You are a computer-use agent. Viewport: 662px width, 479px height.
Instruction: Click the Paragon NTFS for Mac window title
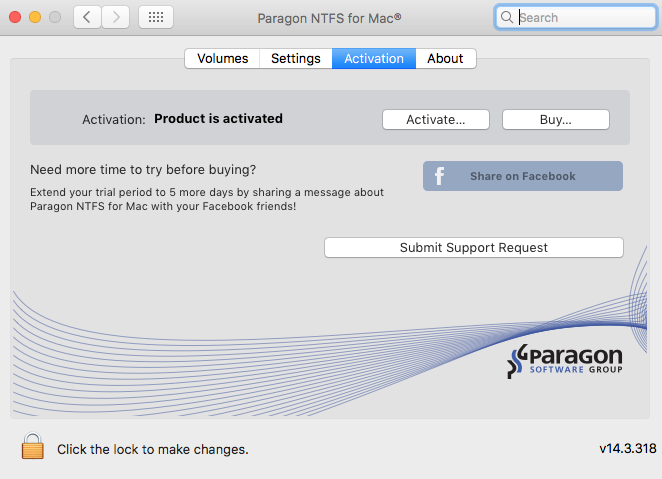pyautogui.click(x=329, y=18)
